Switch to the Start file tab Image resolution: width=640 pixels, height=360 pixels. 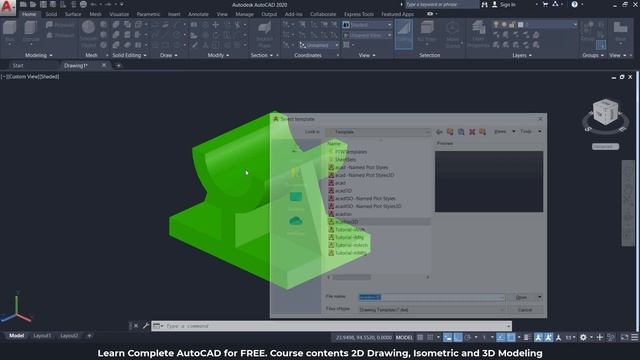[x=18, y=65]
